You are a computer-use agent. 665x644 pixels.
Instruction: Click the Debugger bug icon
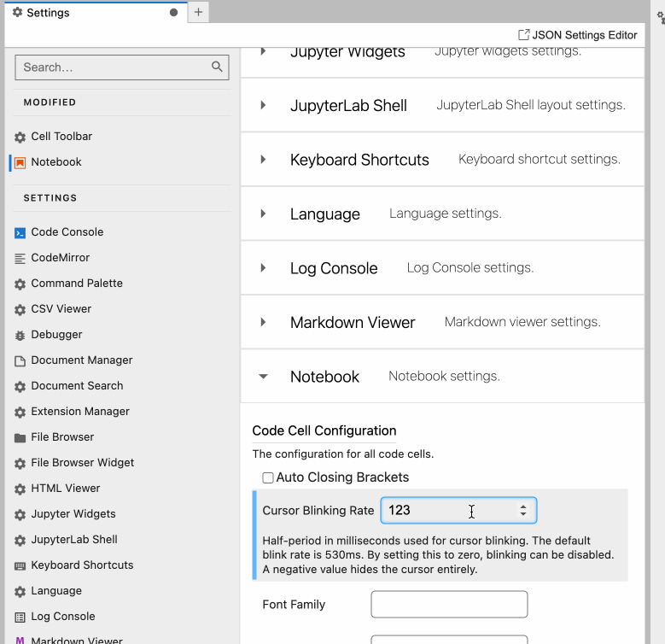point(20,335)
